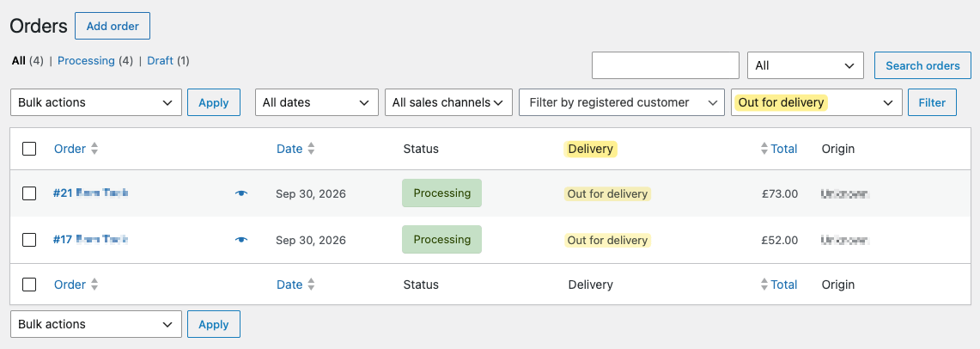The width and height of the screenshot is (980, 349).
Task: Click the Sep 30, 2026 date of order #21
Action: pos(311,194)
